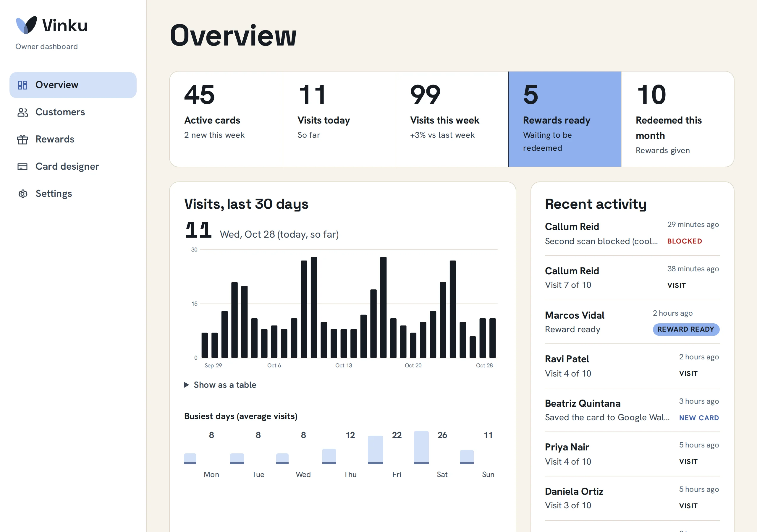Go to Card designer page
The width and height of the screenshot is (757, 532).
pyautogui.click(x=73, y=167)
